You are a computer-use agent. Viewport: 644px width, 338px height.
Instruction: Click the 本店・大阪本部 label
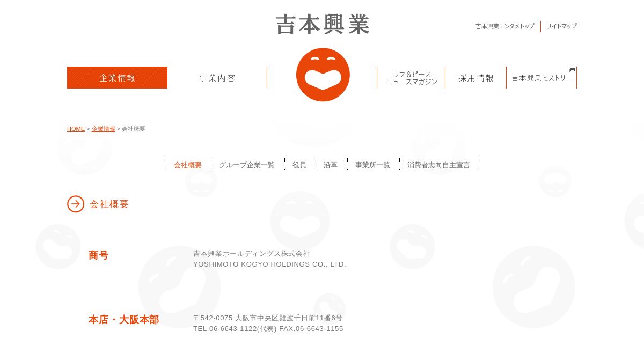pyautogui.click(x=124, y=320)
